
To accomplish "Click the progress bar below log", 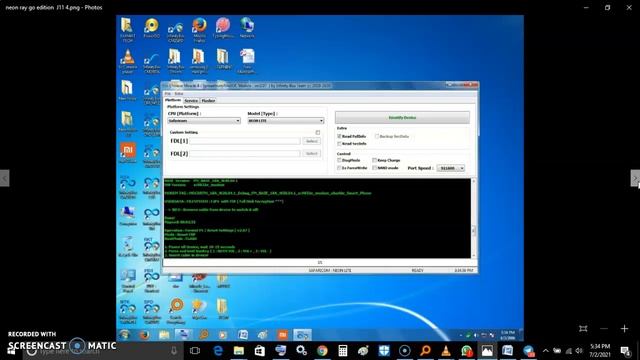I will [x=320, y=262].
